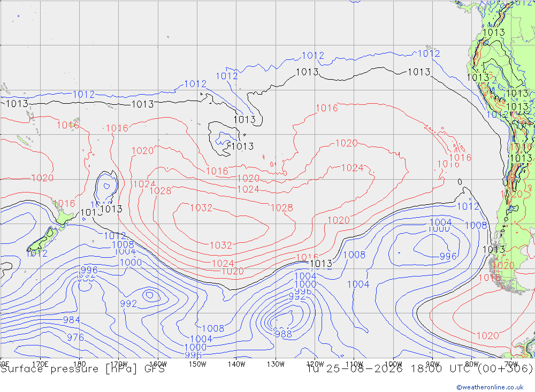Click the 150W longitude axis label
This screenshot has height=392, width=535.
[197, 364]
